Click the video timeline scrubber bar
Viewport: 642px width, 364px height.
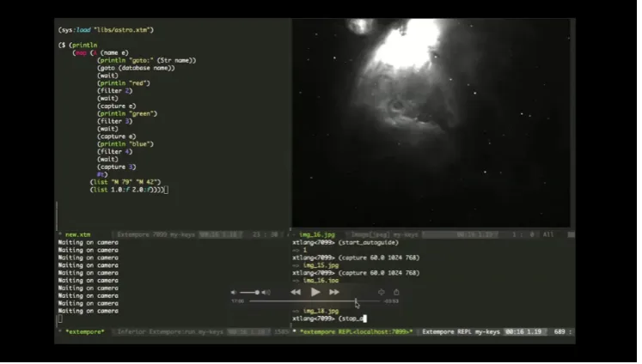(x=316, y=303)
